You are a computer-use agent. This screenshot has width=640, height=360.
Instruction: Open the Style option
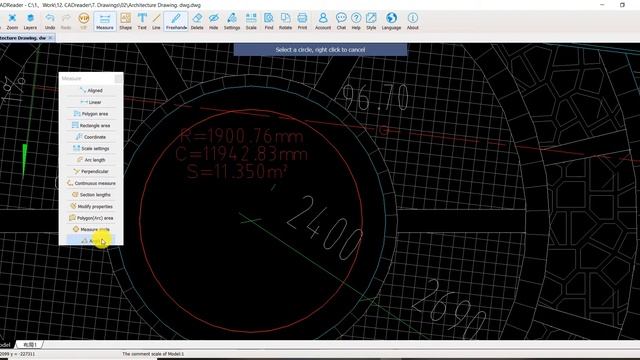click(x=371, y=21)
